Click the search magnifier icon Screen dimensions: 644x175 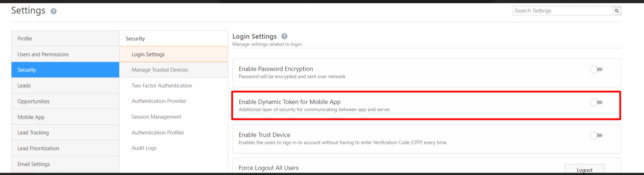click(x=616, y=11)
